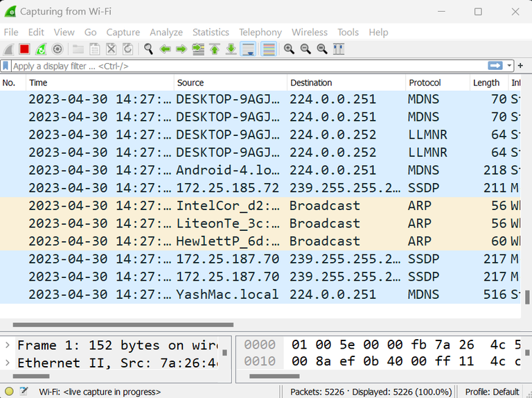532x398 pixels.
Task: Click the hex bytes pane horizontal scrollbar
Action: 274,377
